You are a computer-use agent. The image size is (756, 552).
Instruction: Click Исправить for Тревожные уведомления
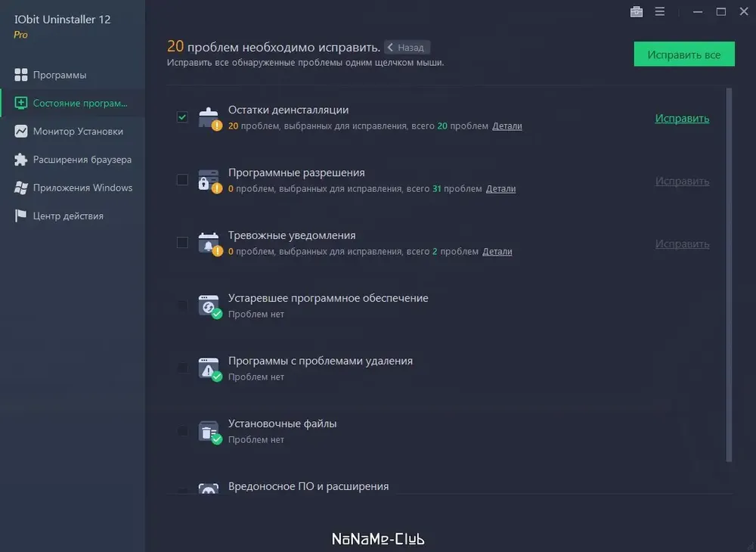[682, 243]
